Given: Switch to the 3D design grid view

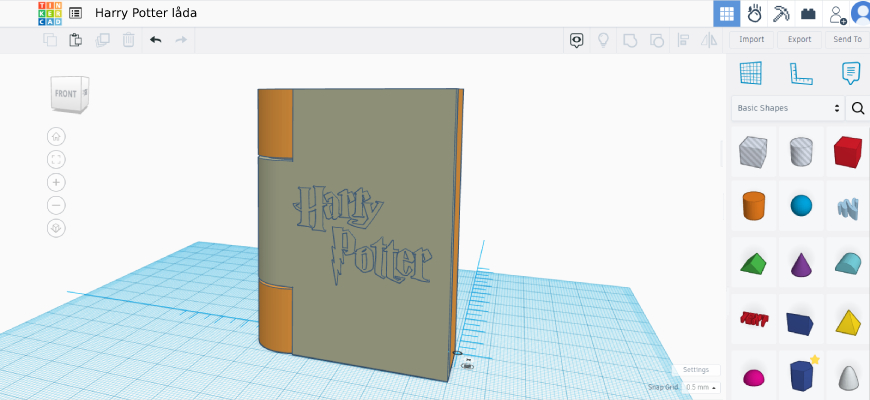Looking at the screenshot, I should (726, 13).
